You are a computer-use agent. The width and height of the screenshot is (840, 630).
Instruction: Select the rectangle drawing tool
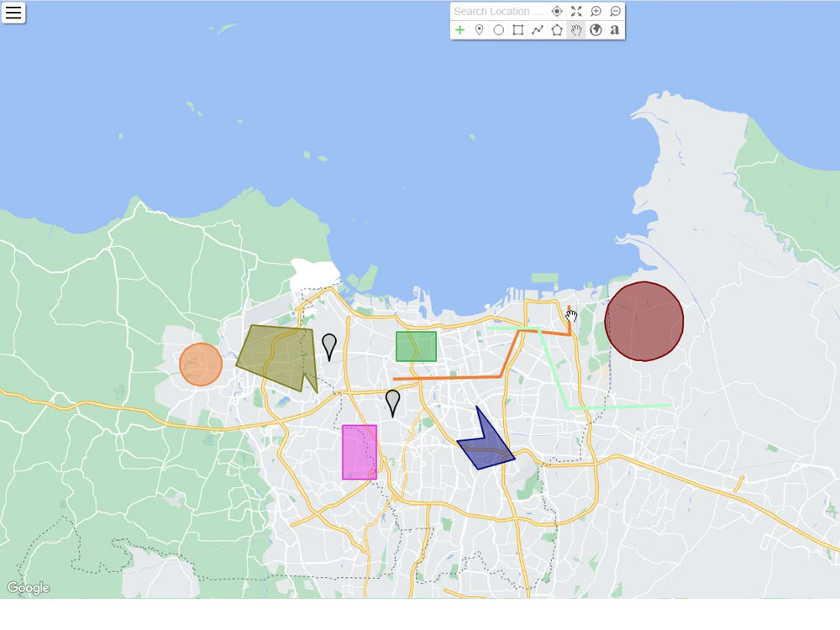tap(518, 30)
